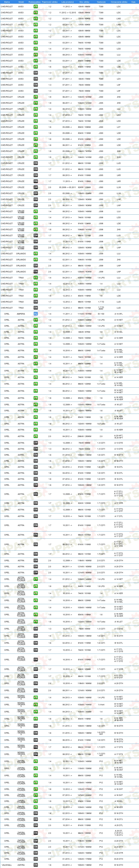139x868 pixels.
Task: Click the Pojemność silnika column header
Action: point(50,2)
